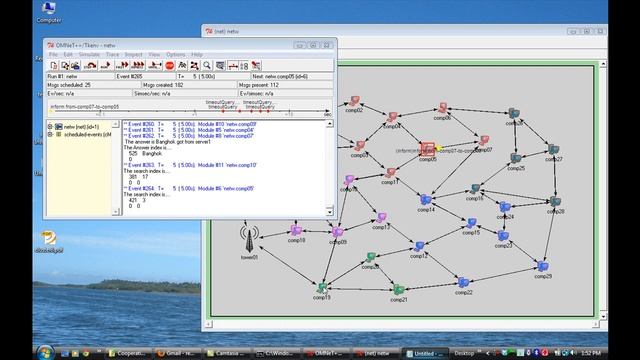This screenshot has height=360, width=640.
Task: Select netw (net) (id=1) in object tree
Action: (81, 127)
